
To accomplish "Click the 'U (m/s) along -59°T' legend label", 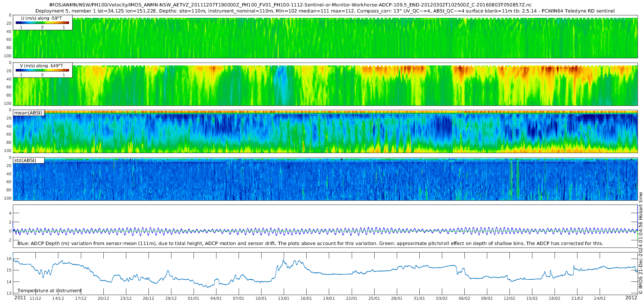I will pos(42,18).
